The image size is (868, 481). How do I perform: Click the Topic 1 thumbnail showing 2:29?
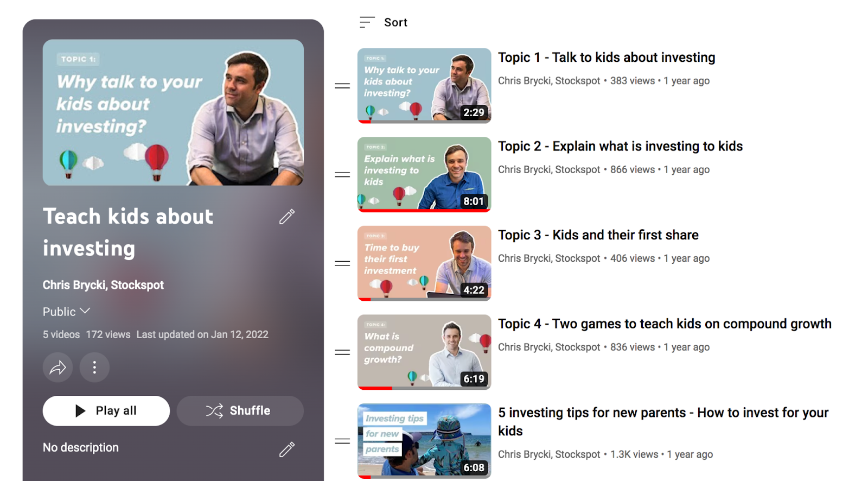[x=424, y=86]
